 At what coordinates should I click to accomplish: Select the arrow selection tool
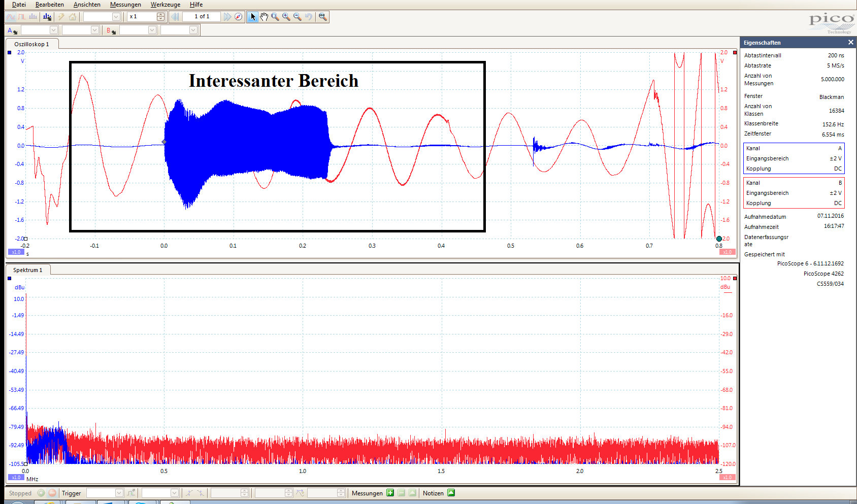pos(253,17)
